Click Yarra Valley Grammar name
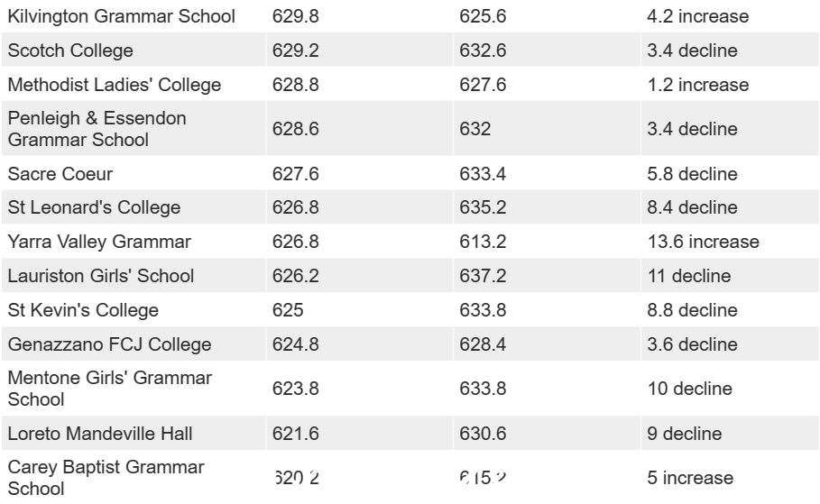 pyautogui.click(x=99, y=242)
